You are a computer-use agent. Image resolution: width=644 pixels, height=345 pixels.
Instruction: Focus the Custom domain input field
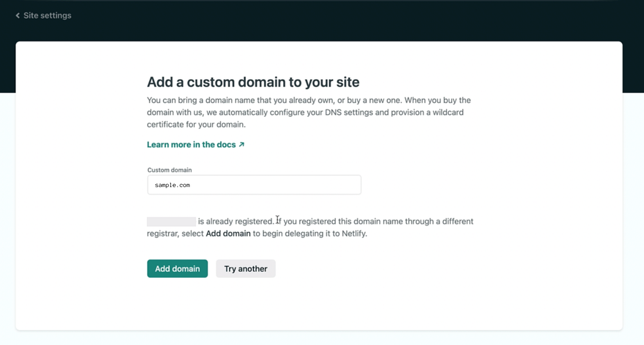pyautogui.click(x=254, y=185)
